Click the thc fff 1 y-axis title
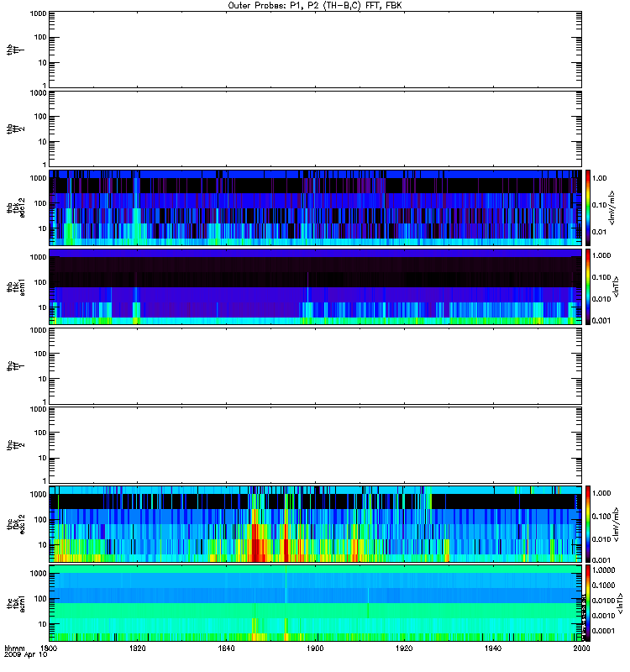This screenshot has height=672, width=630. point(16,366)
